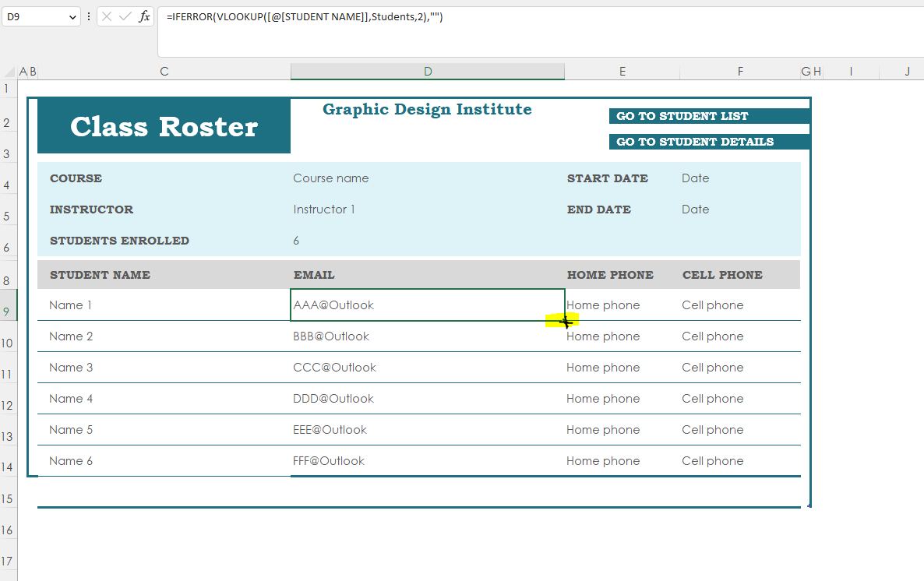Click the COURSE label cell
924x581 pixels.
pos(164,178)
